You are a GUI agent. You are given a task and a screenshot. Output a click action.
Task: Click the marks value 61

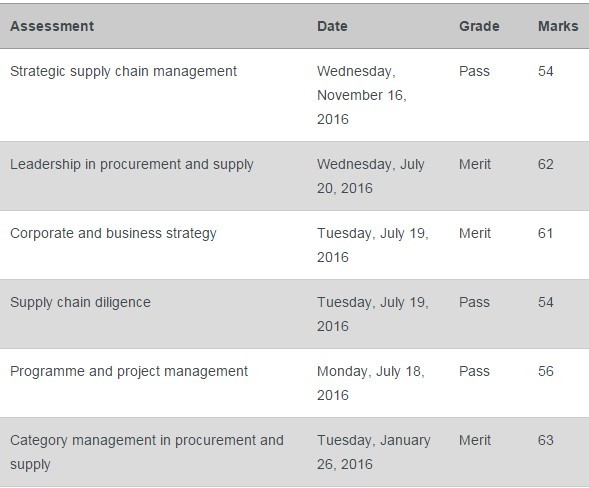click(x=545, y=233)
